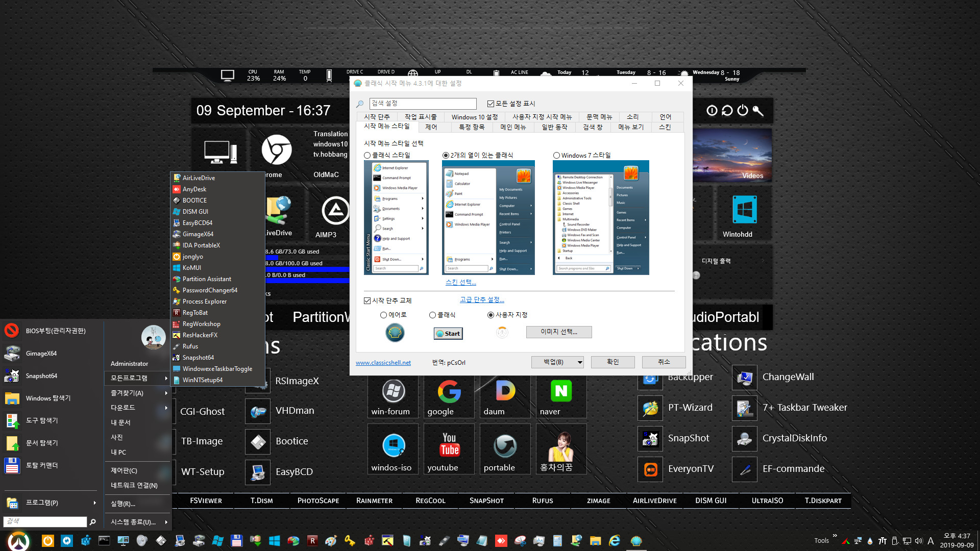Open the 고급 단추 설정... link
980x551 pixels.
pyautogui.click(x=482, y=299)
